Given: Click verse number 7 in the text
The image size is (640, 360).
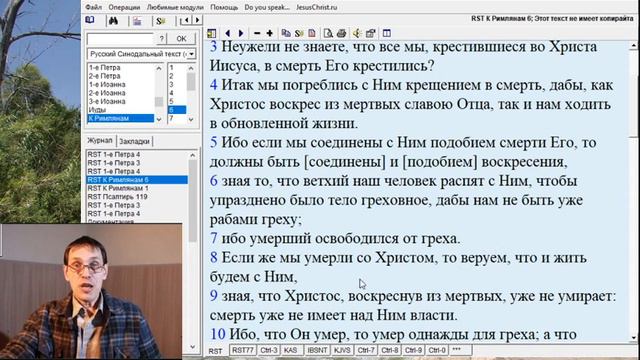Looking at the screenshot, I should [x=213, y=238].
